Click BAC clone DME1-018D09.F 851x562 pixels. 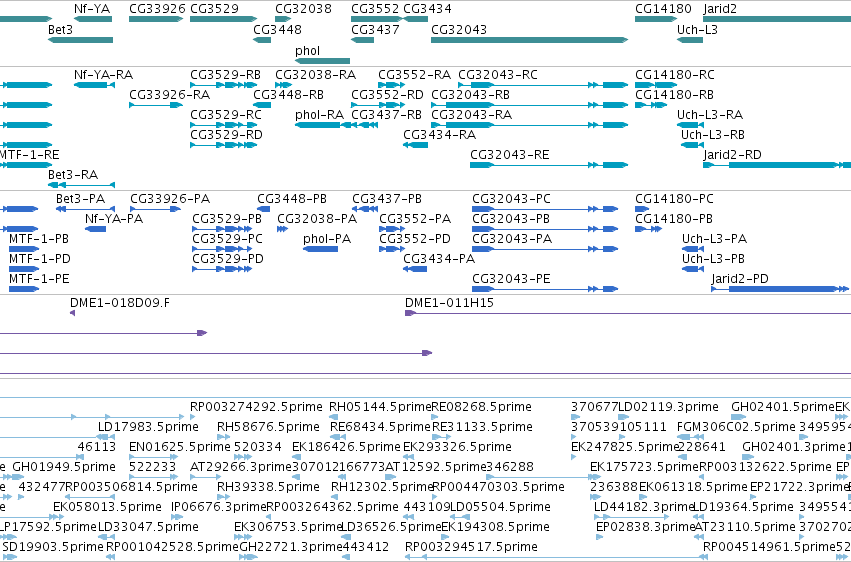coord(119,303)
